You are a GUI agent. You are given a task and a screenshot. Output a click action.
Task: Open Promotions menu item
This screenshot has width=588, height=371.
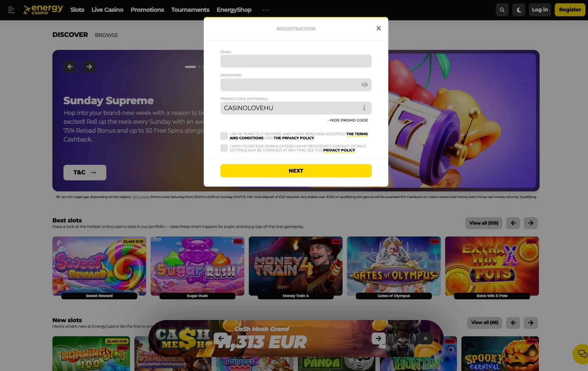coord(147,10)
